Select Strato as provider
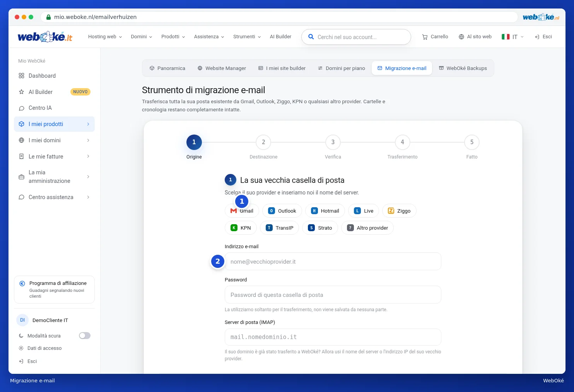 (320, 228)
